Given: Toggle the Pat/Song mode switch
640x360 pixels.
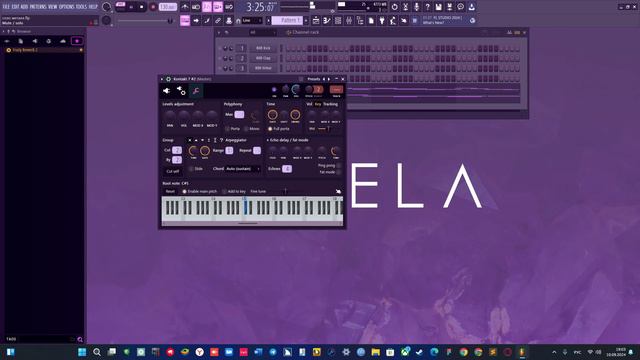Looking at the screenshot, I should pyautogui.click(x=120, y=7).
